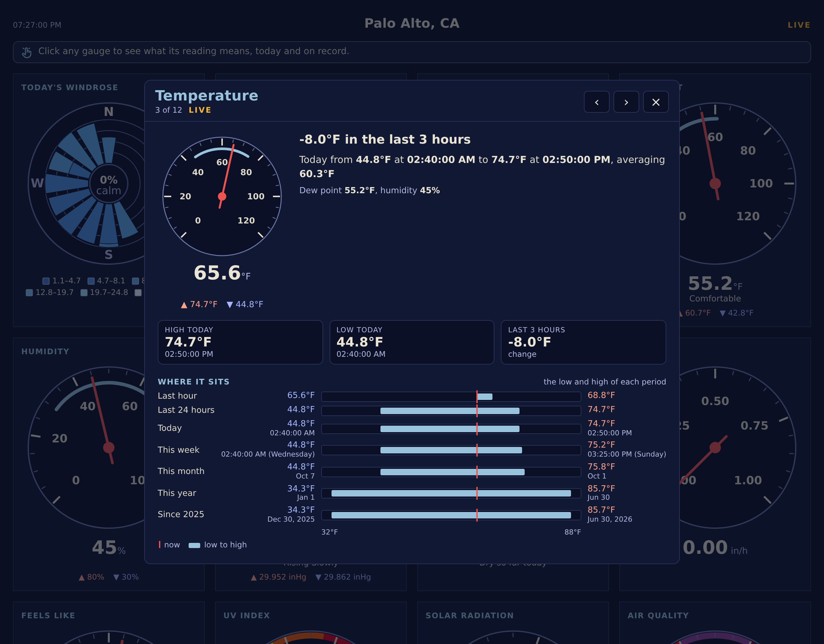This screenshot has height=644, width=824.
Task: Click the hand pointer hint icon
Action: point(27,52)
